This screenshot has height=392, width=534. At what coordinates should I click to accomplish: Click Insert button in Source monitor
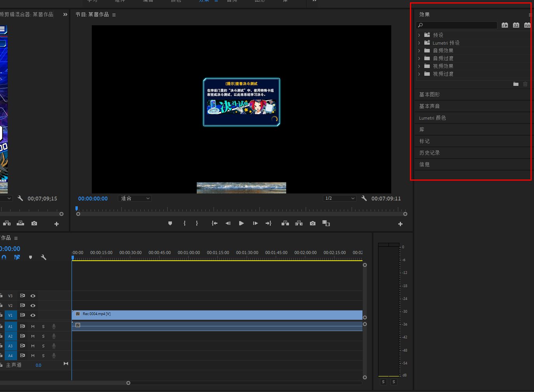7,223
